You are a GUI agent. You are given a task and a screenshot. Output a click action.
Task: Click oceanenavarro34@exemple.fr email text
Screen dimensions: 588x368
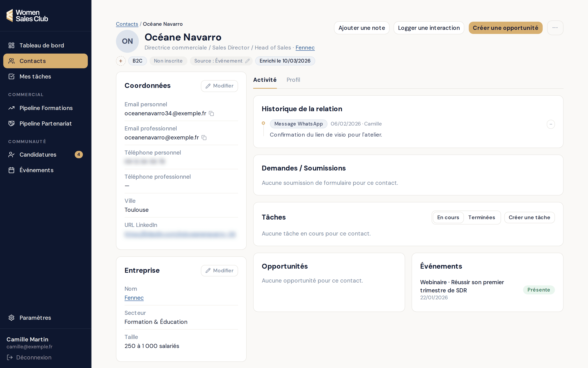[x=165, y=113]
